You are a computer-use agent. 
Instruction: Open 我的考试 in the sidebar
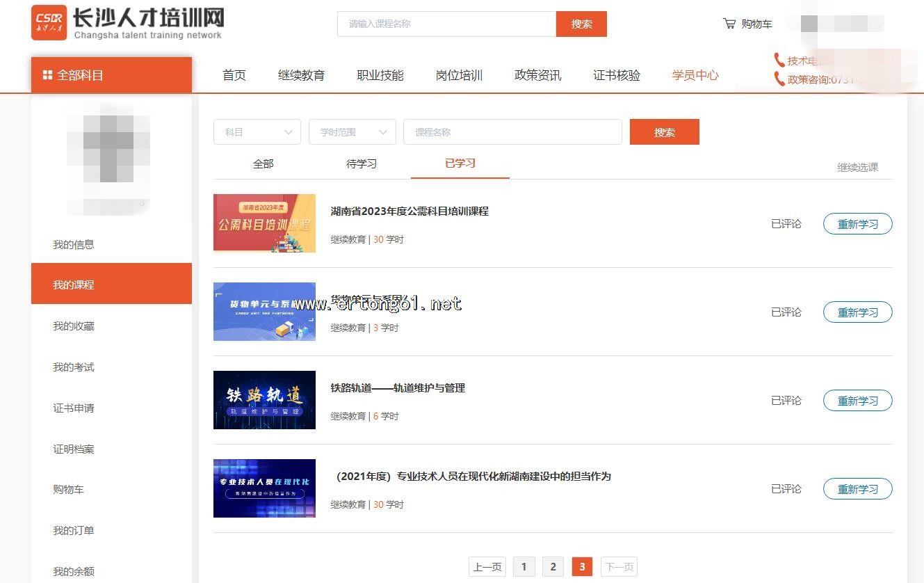point(74,367)
